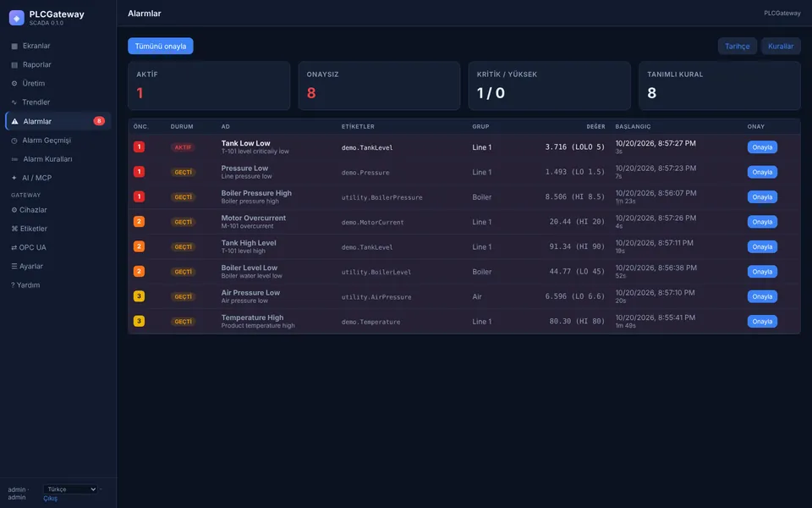Select the demo.MotorCurrent tag text
This screenshot has width=812, height=508.
coord(372,223)
